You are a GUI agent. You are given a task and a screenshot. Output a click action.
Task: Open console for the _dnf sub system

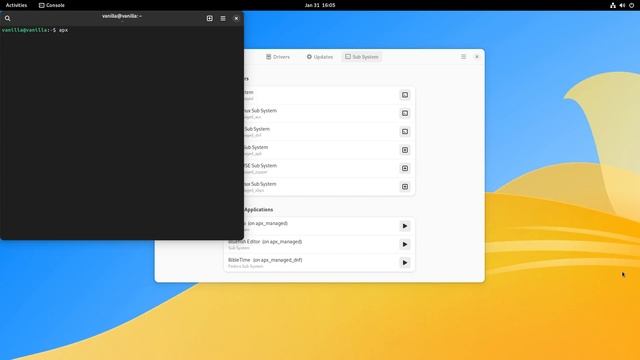(405, 132)
